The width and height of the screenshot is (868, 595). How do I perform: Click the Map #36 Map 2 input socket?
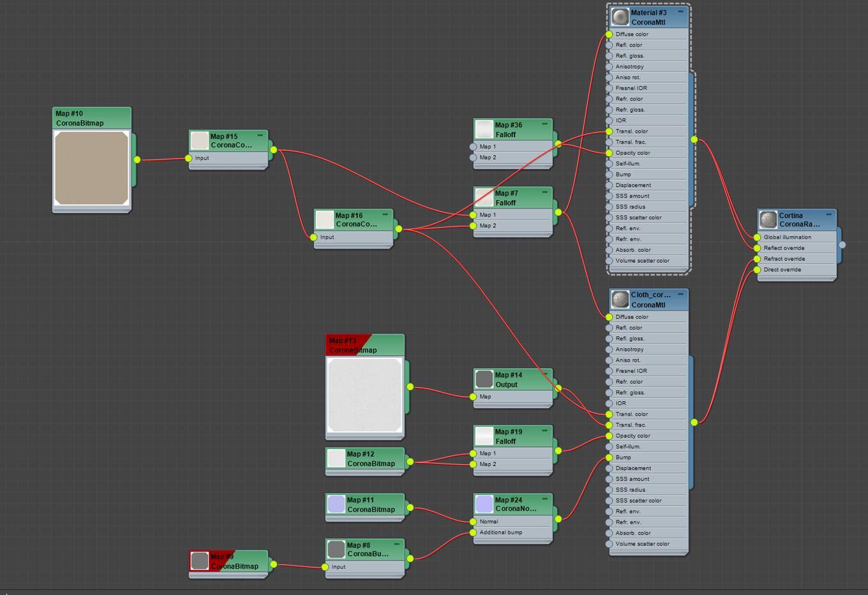click(473, 158)
